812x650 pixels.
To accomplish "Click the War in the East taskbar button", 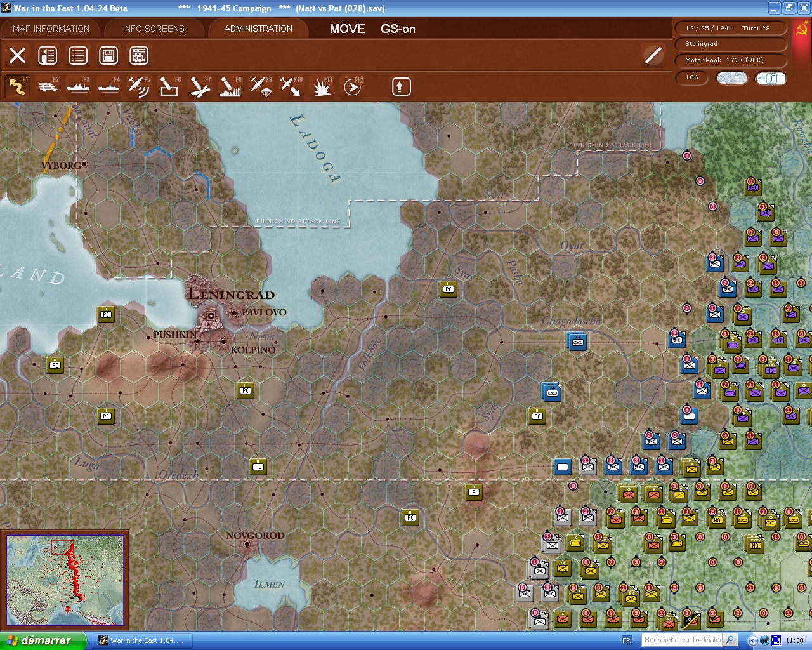I will point(144,640).
